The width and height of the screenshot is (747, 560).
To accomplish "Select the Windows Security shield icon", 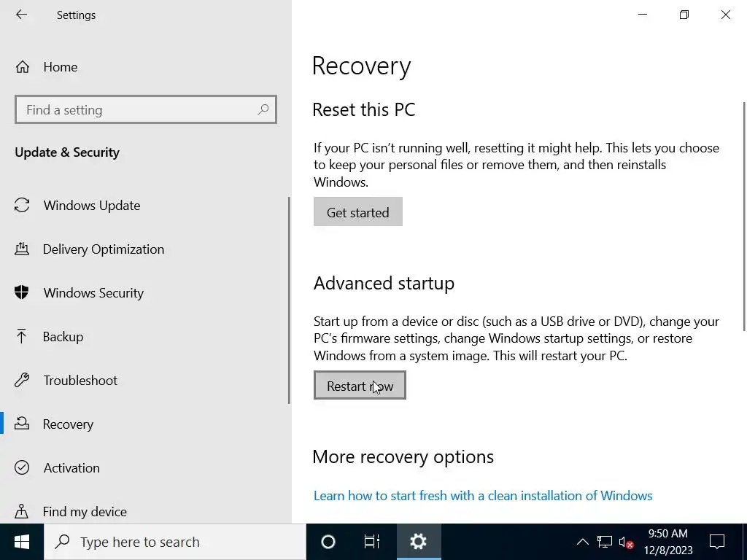I will (21, 292).
